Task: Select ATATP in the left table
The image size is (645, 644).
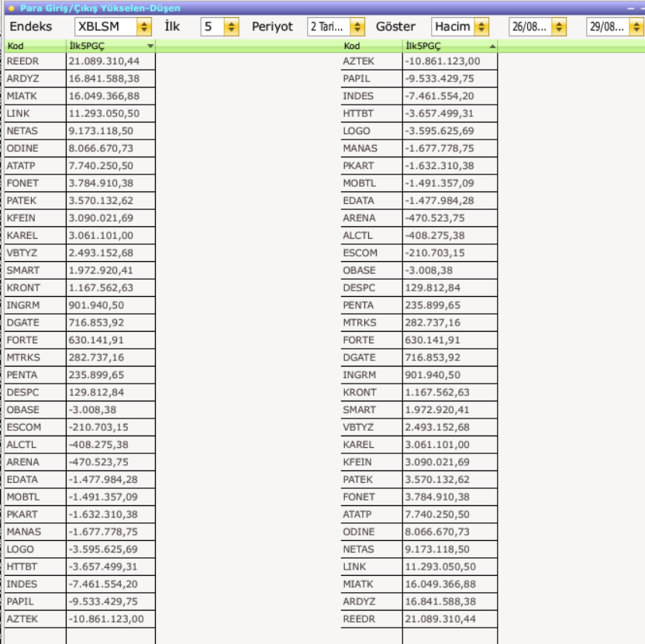Action: click(21, 166)
